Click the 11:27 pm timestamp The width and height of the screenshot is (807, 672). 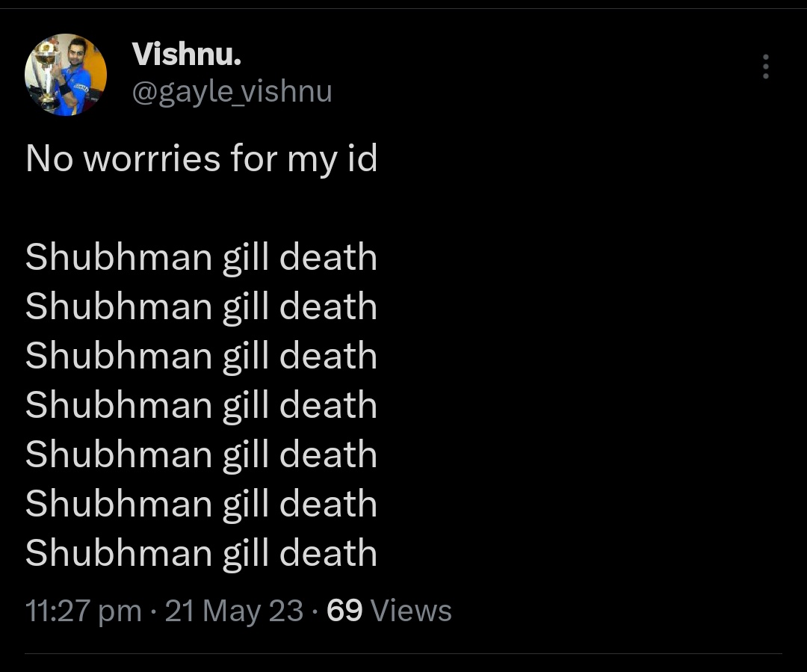tap(83, 611)
